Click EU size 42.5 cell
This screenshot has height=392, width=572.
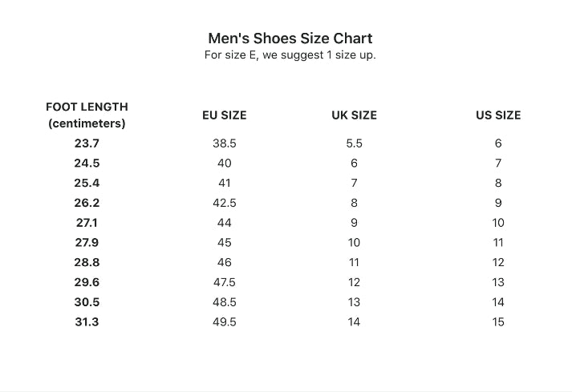pos(225,203)
